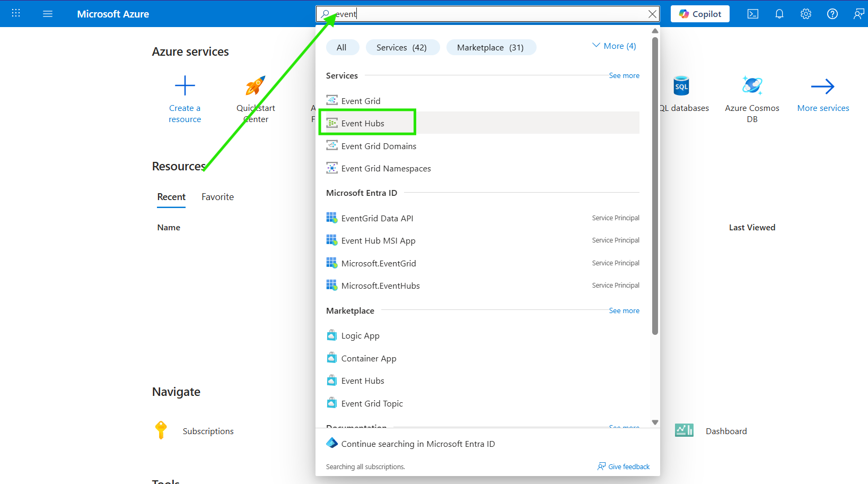This screenshot has width=868, height=484.
Task: Select the All filter pill
Action: pos(341,47)
